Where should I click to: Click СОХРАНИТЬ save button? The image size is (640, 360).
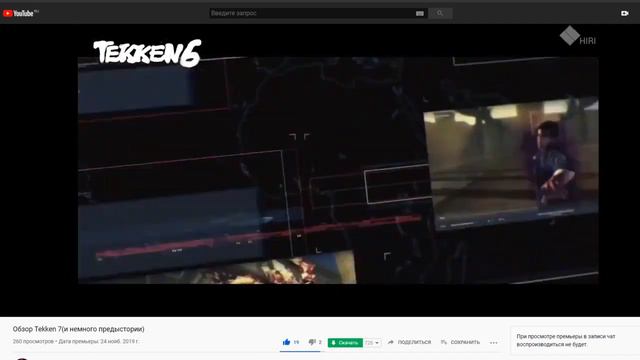pos(460,342)
